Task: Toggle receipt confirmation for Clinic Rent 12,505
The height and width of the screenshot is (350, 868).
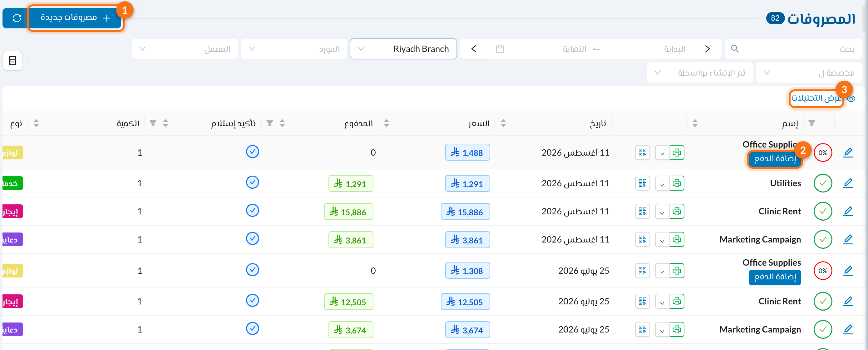Action: click(x=252, y=300)
